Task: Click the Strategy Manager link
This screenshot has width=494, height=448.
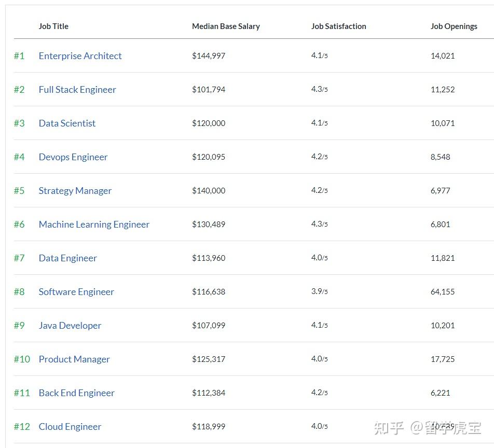Action: click(75, 191)
